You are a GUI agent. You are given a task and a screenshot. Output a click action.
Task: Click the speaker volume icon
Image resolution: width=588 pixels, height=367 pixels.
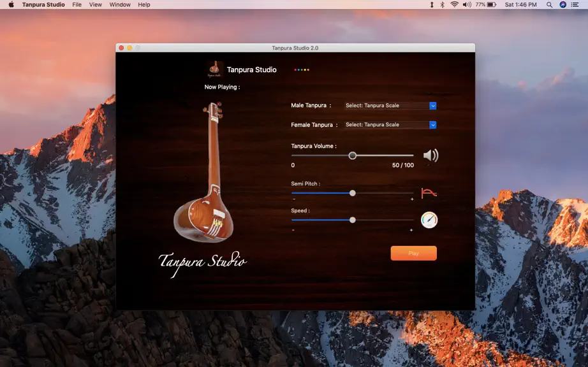point(431,155)
